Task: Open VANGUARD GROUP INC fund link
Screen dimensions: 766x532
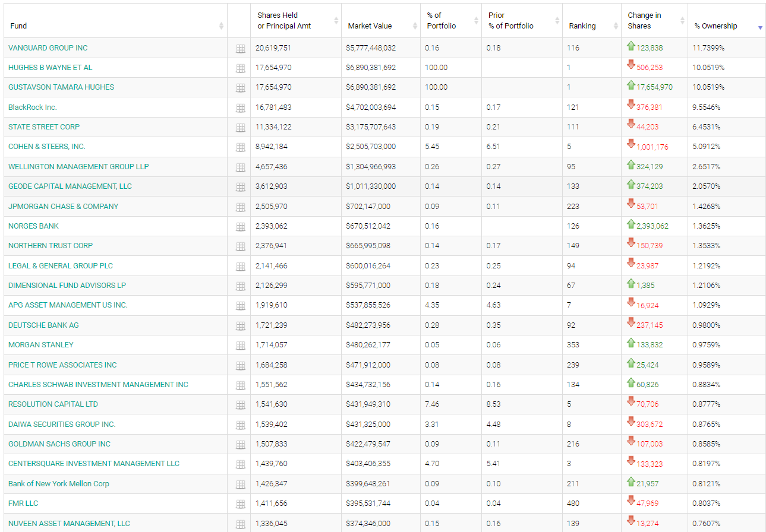Action: (x=48, y=47)
